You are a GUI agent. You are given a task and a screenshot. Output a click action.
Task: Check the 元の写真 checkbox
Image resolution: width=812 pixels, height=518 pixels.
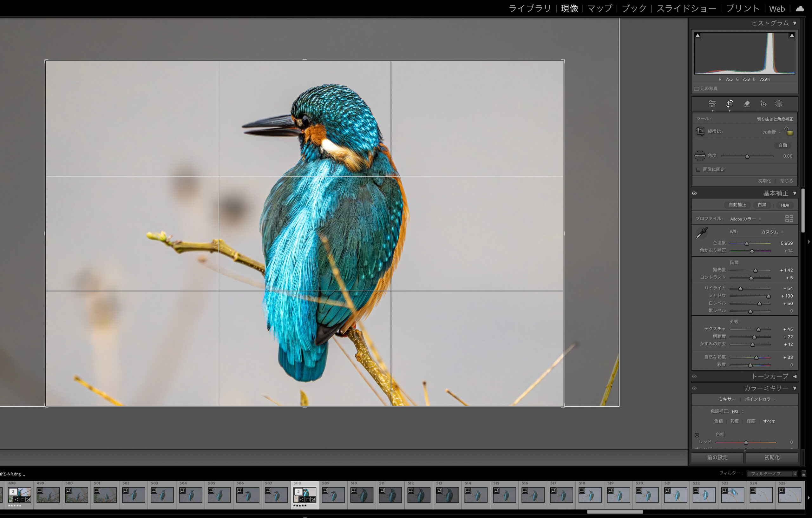(696, 89)
